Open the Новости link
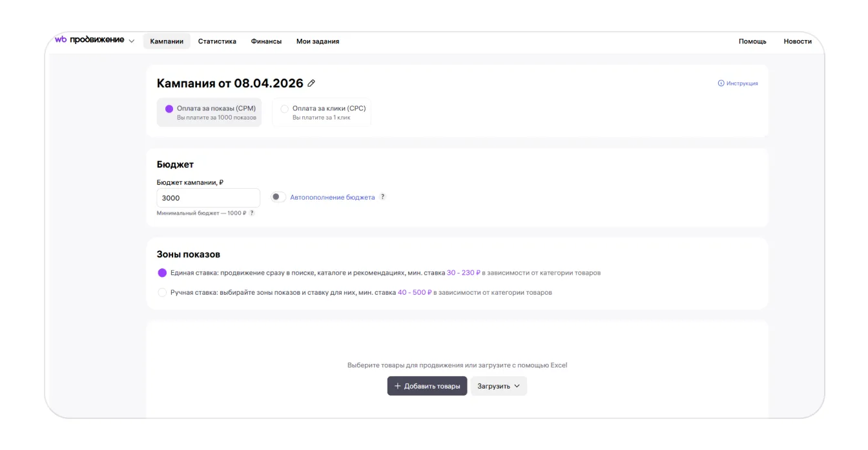 (798, 41)
